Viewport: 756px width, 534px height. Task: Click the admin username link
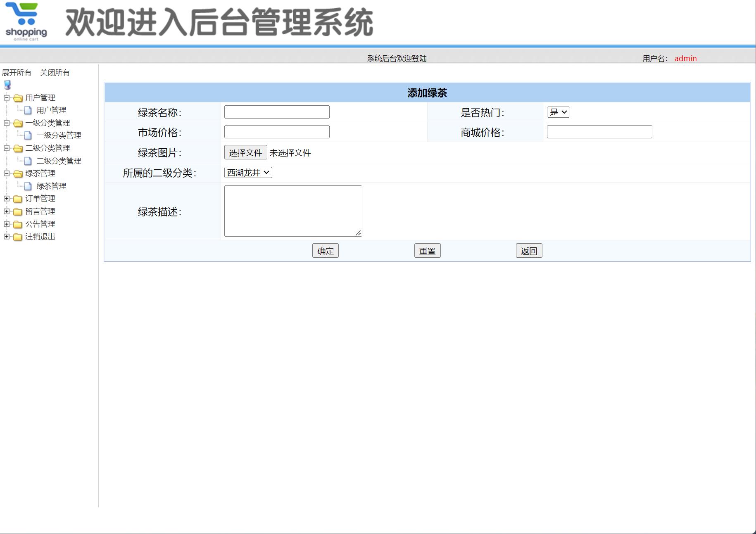[685, 58]
